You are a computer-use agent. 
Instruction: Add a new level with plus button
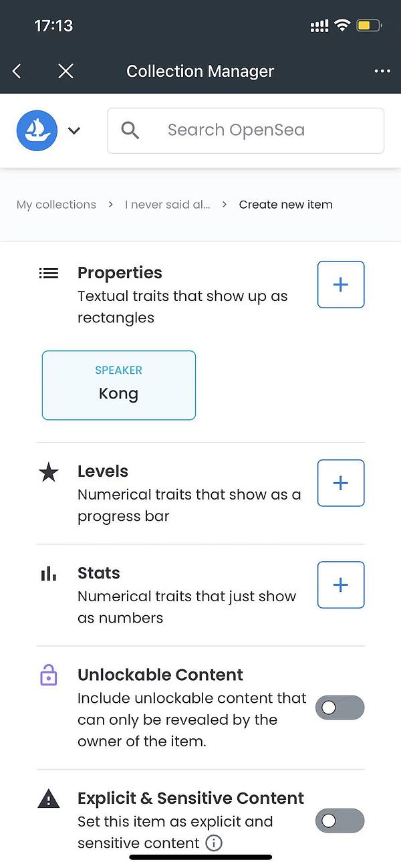coord(340,483)
